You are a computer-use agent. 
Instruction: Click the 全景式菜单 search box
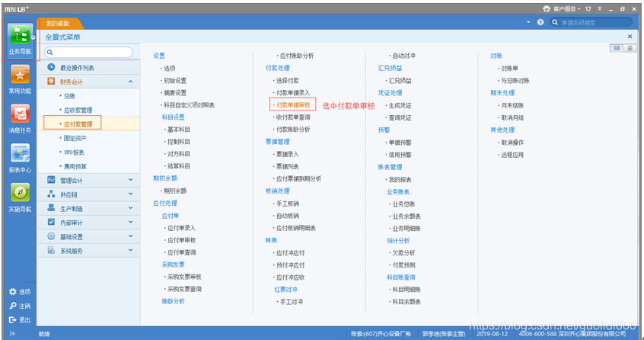tap(89, 52)
